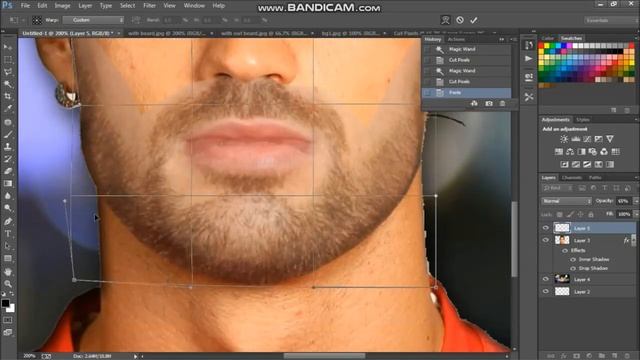Select the Pen tool
The width and height of the screenshot is (640, 360).
coord(8,222)
